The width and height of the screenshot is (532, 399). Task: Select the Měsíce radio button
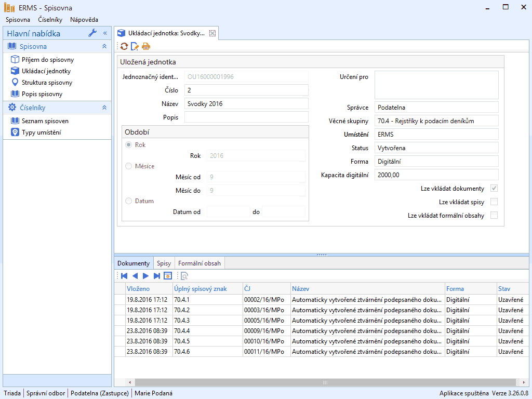128,166
